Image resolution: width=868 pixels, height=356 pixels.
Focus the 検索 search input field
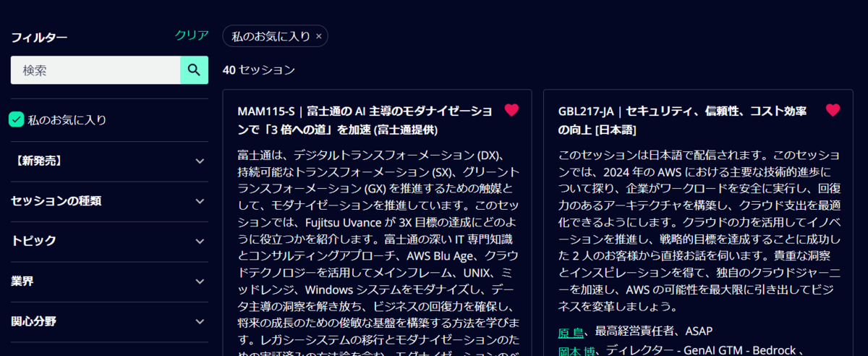point(95,70)
